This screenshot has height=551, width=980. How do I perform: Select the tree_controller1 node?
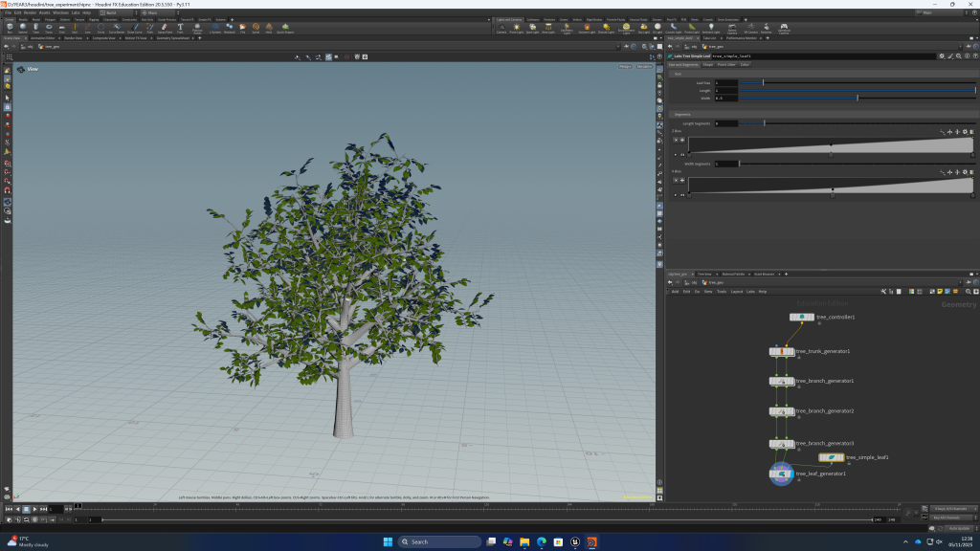[802, 317]
